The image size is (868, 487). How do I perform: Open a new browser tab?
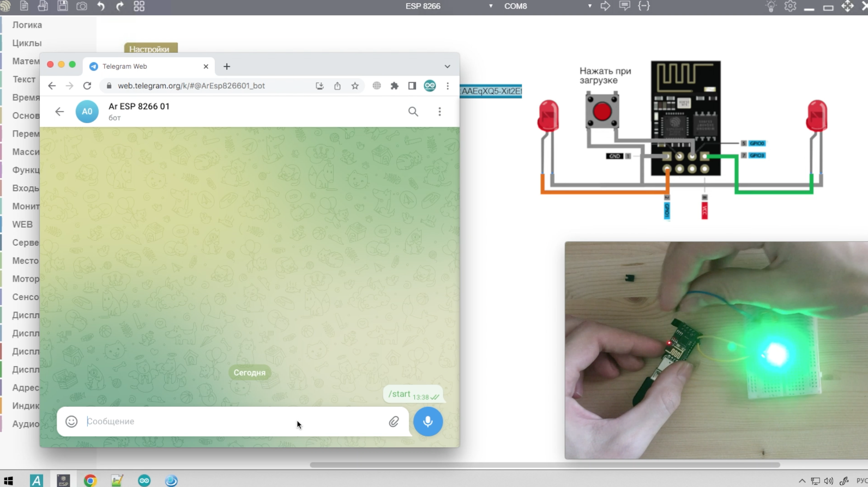pyautogui.click(x=227, y=66)
